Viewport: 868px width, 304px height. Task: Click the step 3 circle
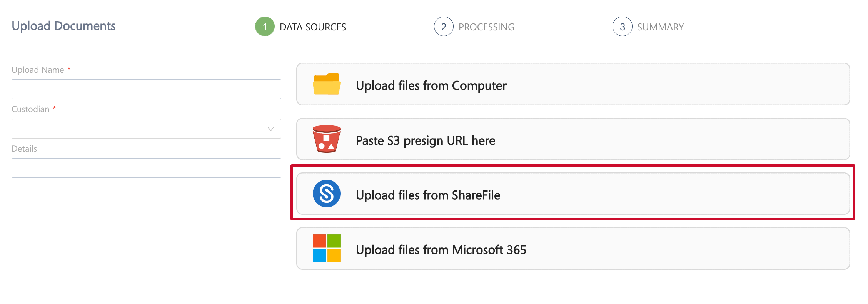(622, 27)
